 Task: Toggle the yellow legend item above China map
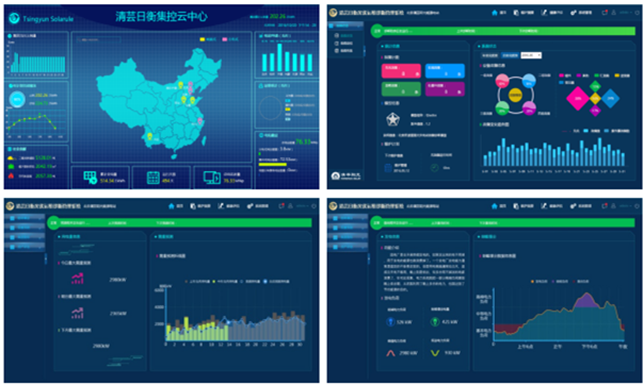point(208,39)
